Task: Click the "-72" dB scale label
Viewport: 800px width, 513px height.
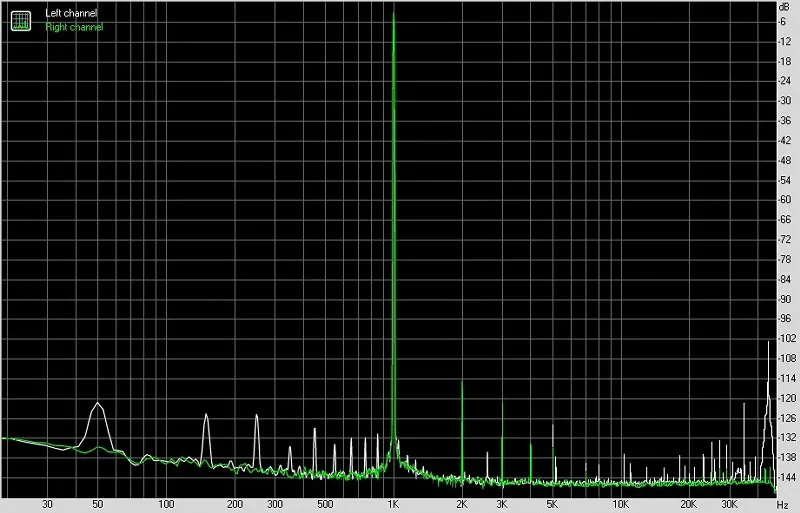Action: point(784,239)
